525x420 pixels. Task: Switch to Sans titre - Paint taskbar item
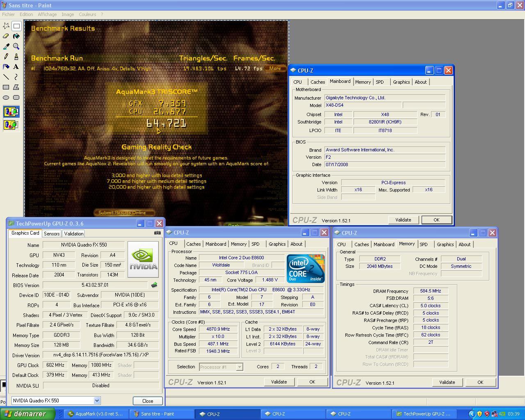coord(161,414)
